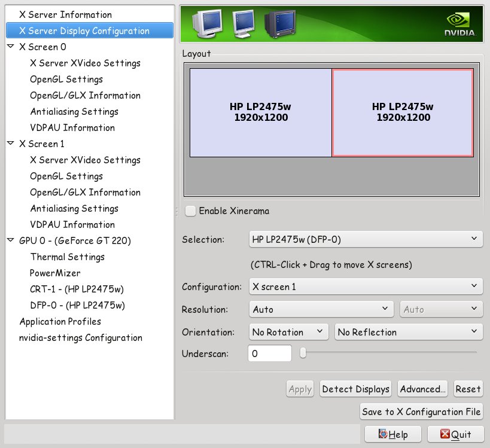Open the Configuration dropdown showing X screen 1

coord(366,287)
